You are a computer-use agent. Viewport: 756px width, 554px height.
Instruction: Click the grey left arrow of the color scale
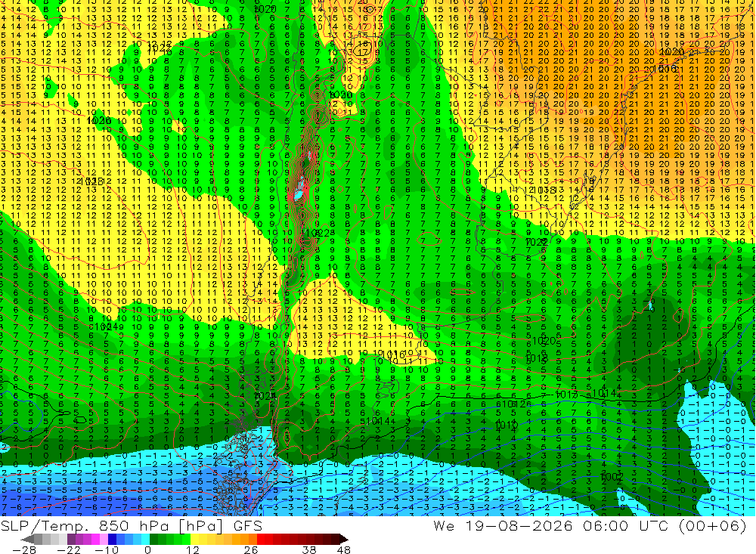(x=28, y=539)
